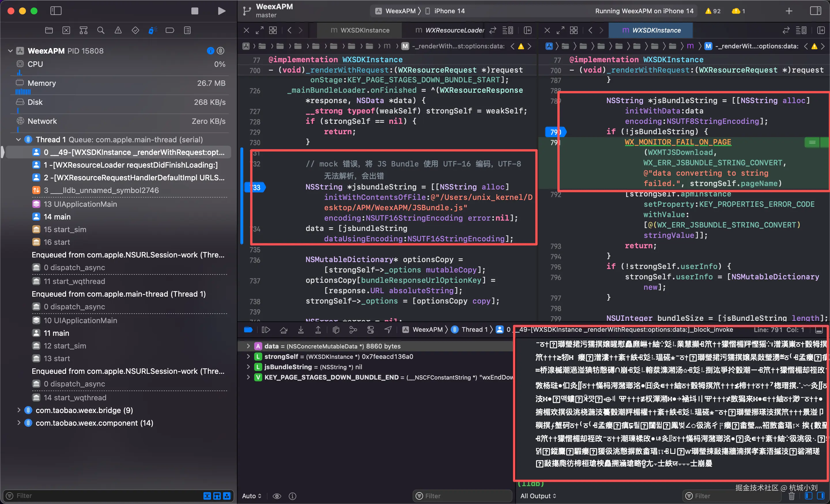Step over the current line in debug bar
The width and height of the screenshot is (830, 504).
tap(283, 329)
